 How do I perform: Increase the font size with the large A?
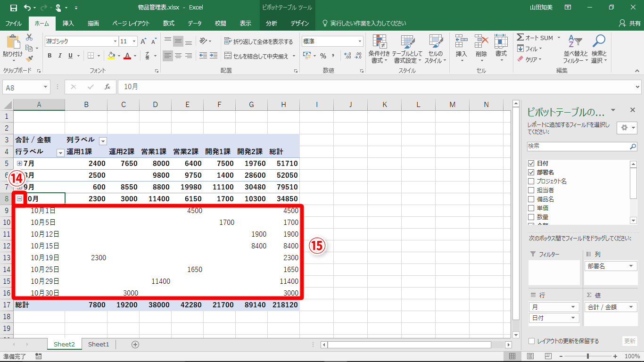tap(143, 41)
